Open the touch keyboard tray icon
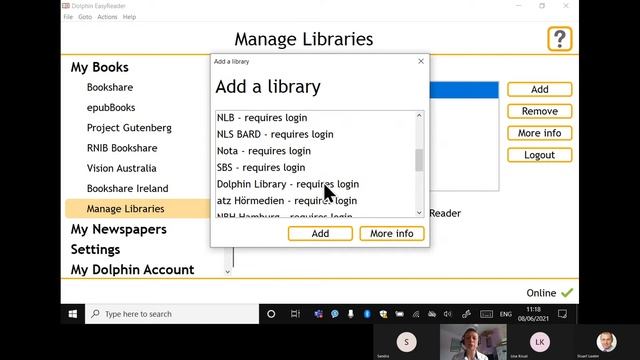 tap(487, 314)
